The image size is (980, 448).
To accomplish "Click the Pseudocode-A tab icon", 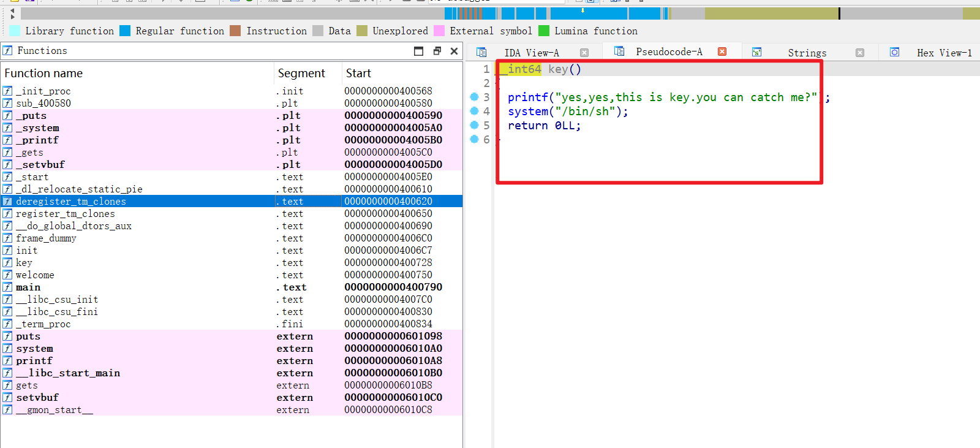I will [x=619, y=51].
